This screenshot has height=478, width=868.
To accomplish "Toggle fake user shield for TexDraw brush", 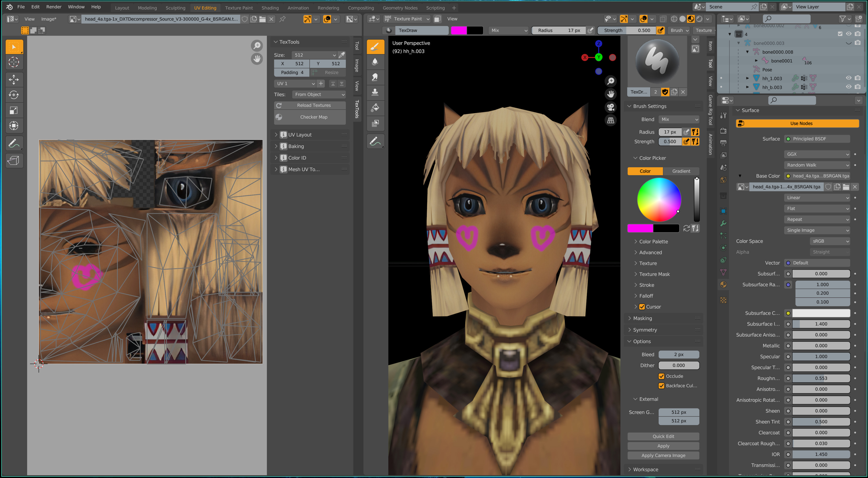I will 665,92.
